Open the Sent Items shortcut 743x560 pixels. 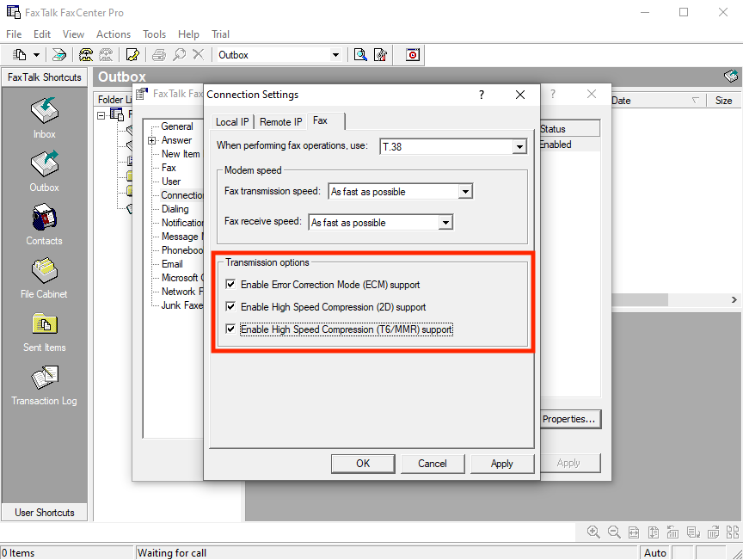click(44, 332)
